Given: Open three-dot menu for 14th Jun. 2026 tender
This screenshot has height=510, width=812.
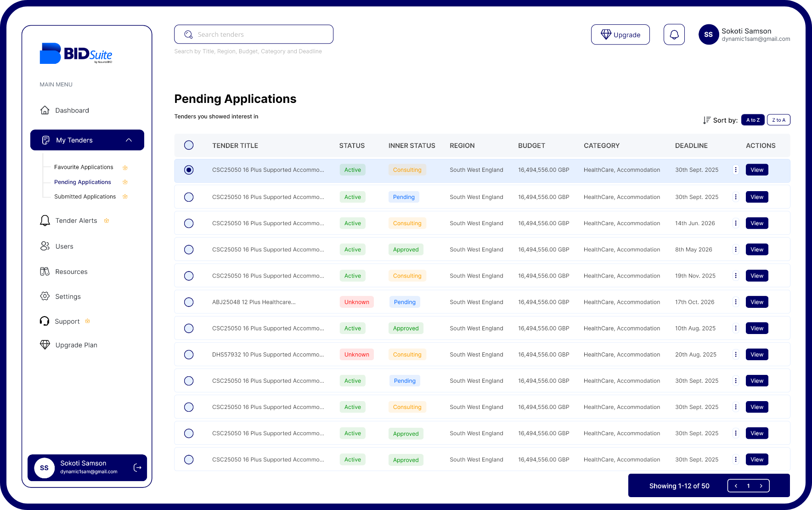Looking at the screenshot, I should (x=736, y=223).
